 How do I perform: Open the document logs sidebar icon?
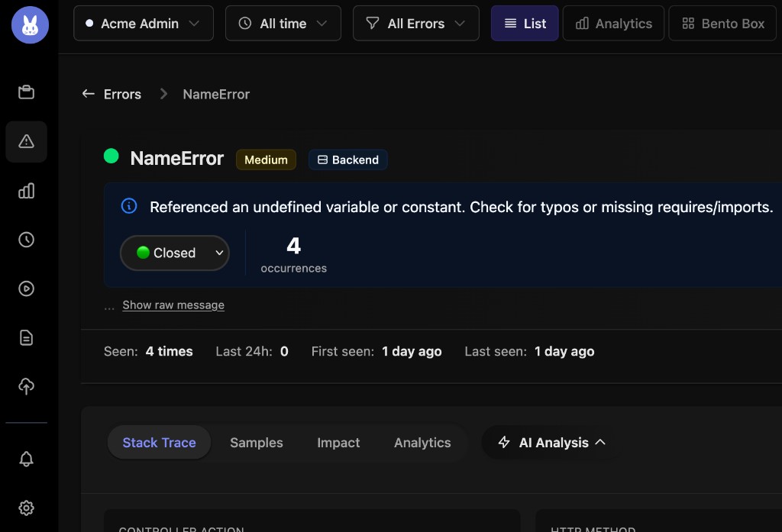(27, 337)
